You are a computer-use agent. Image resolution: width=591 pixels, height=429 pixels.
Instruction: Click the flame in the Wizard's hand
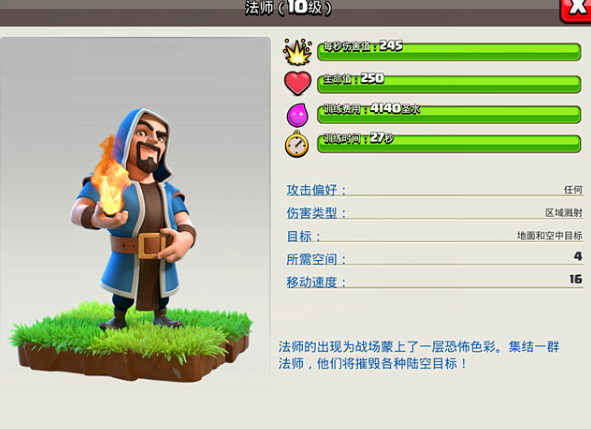(110, 177)
